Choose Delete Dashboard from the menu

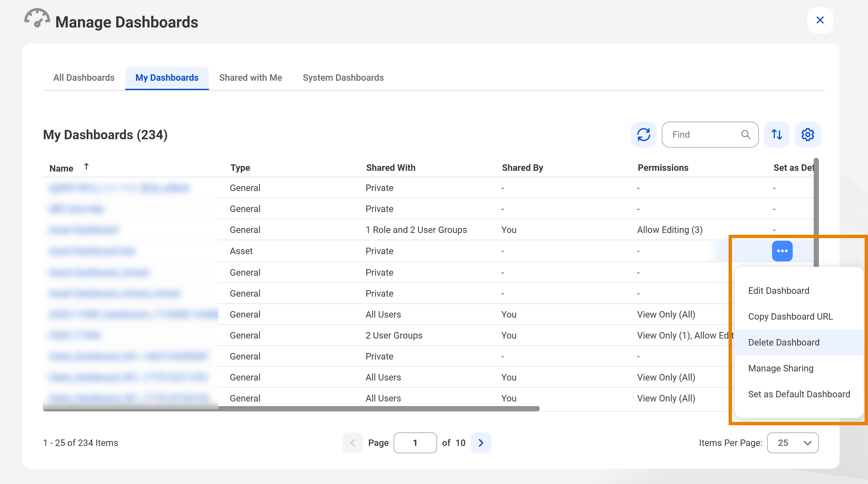[799, 342]
